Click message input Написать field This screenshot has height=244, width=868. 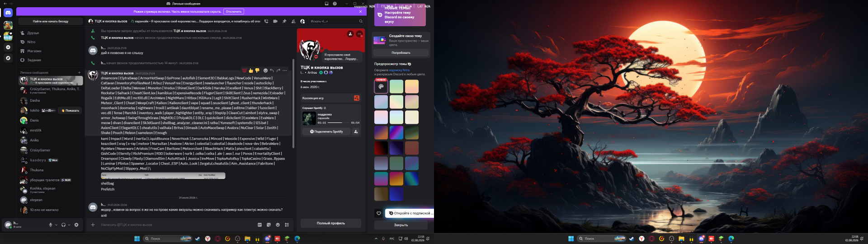pyautogui.click(x=176, y=225)
